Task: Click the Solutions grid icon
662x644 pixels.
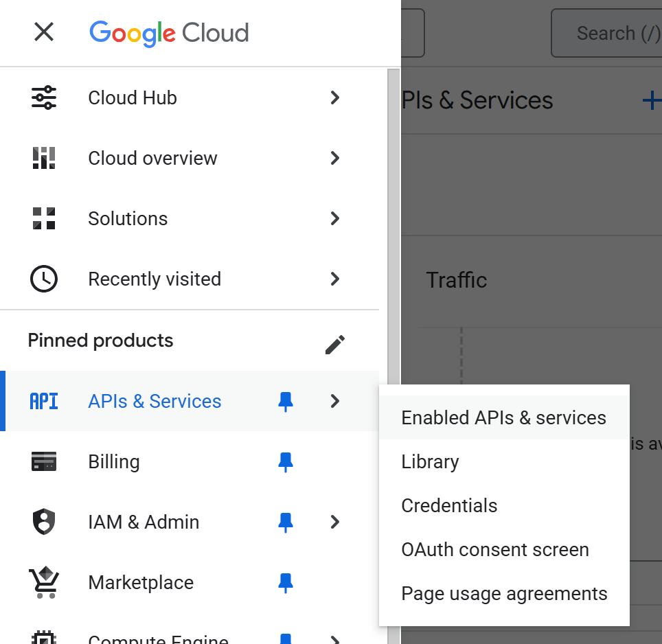Action: (44, 218)
